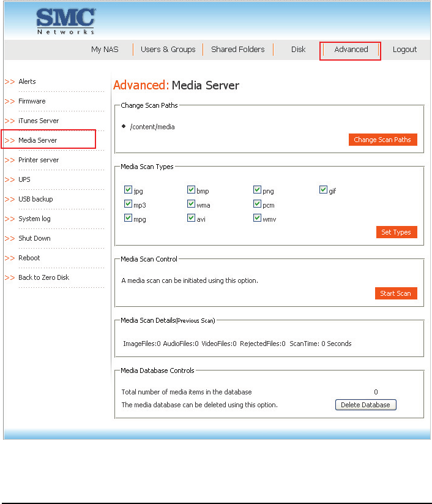Screen dimensions: 432x504
Task: View the System log page
Action: pyautogui.click(x=34, y=219)
